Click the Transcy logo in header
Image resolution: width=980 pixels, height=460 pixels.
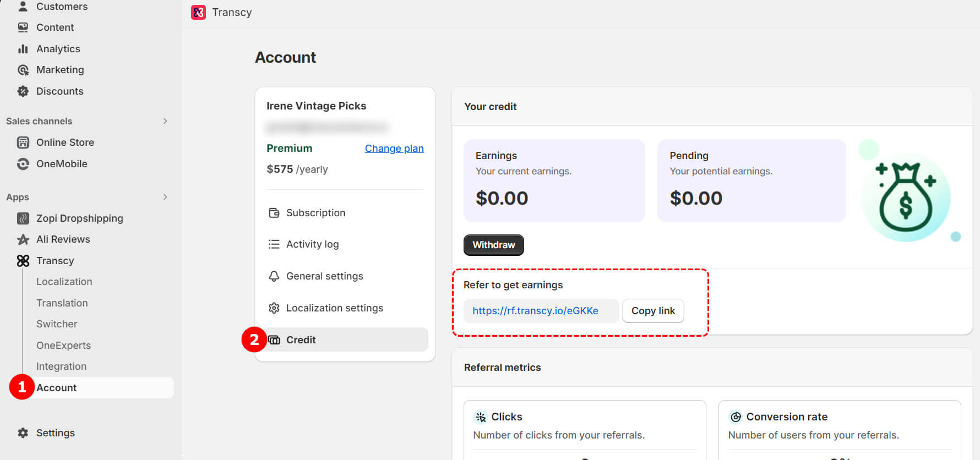coord(198,12)
